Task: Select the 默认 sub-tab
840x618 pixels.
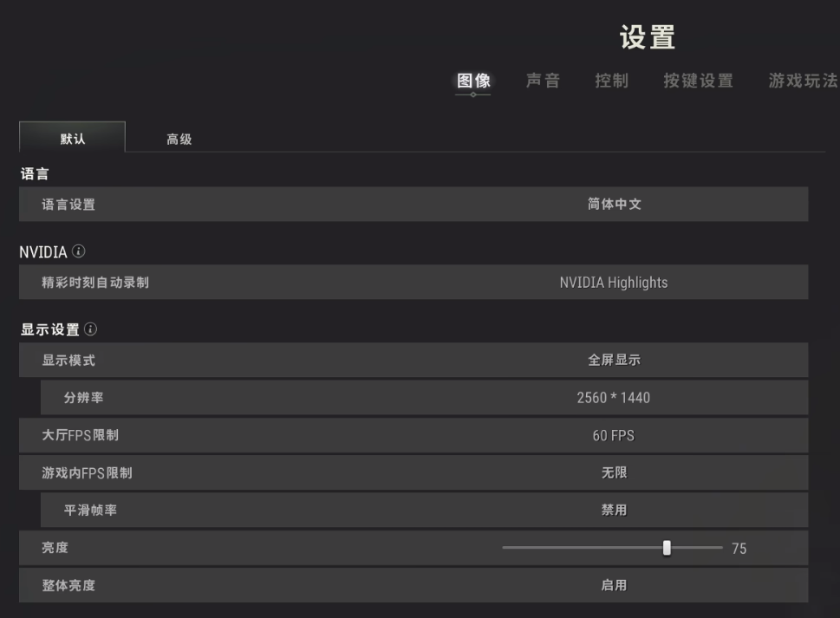Action: pos(73,139)
